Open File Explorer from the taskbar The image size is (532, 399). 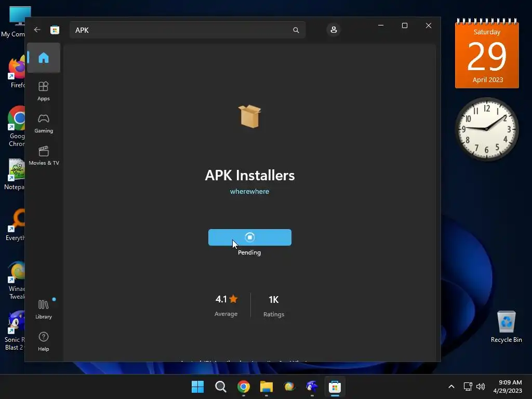[x=267, y=387]
